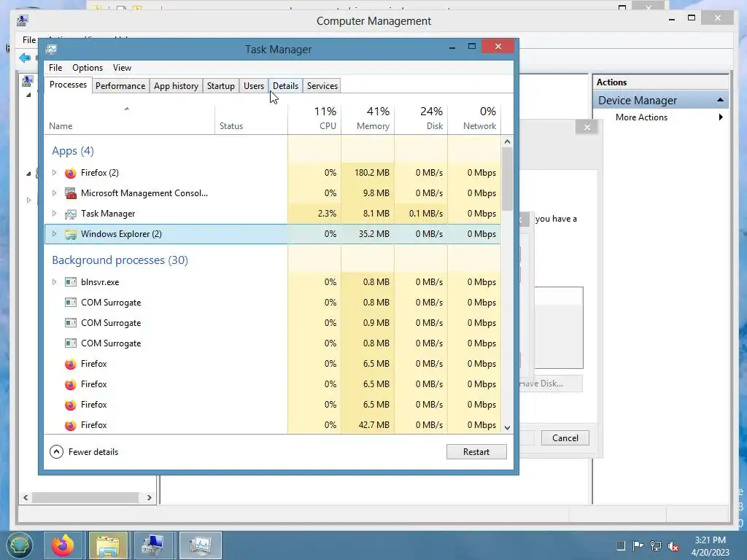Switch to the Startup tab
Image resolution: width=747 pixels, height=560 pixels.
[220, 86]
